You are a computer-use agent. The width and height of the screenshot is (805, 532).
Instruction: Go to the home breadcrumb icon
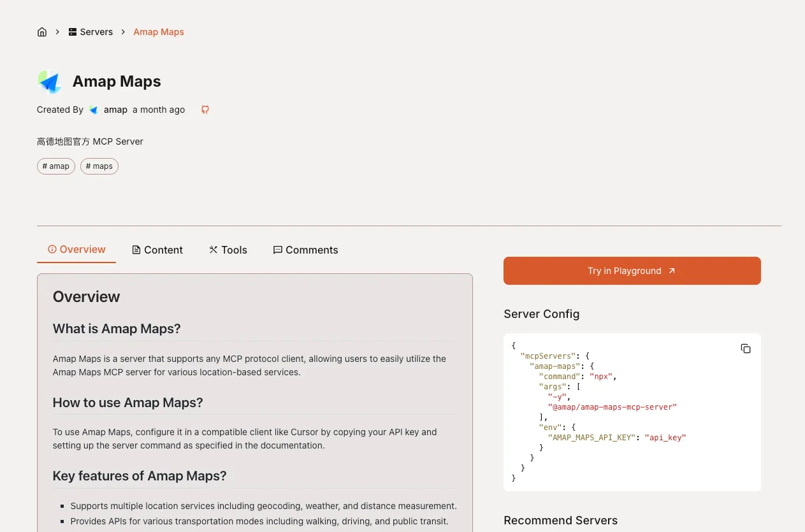pyautogui.click(x=42, y=32)
